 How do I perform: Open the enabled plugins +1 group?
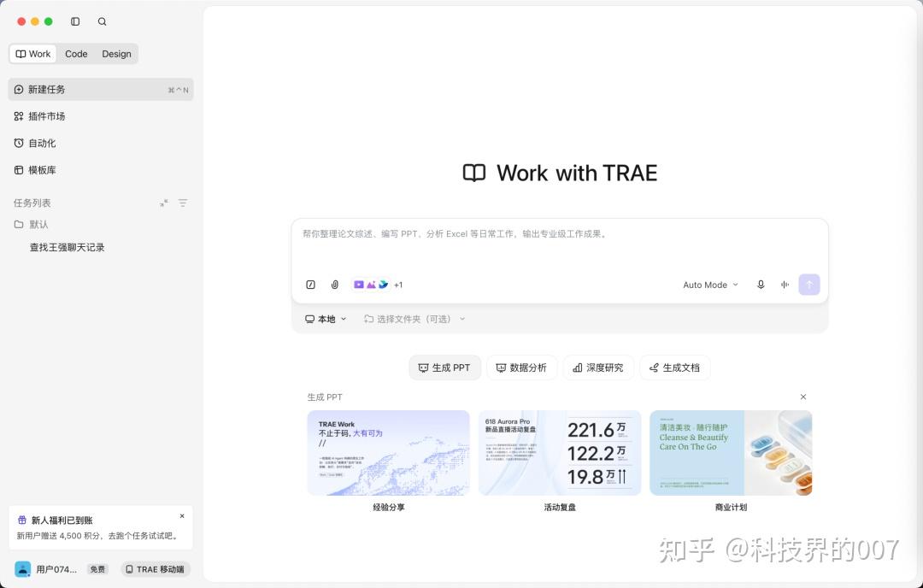pyautogui.click(x=378, y=285)
